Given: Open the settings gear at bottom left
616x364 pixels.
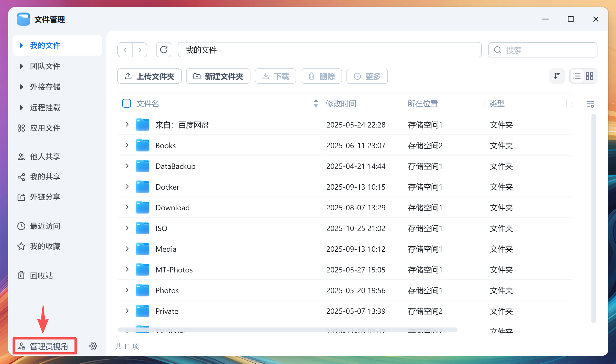Looking at the screenshot, I should 93,346.
